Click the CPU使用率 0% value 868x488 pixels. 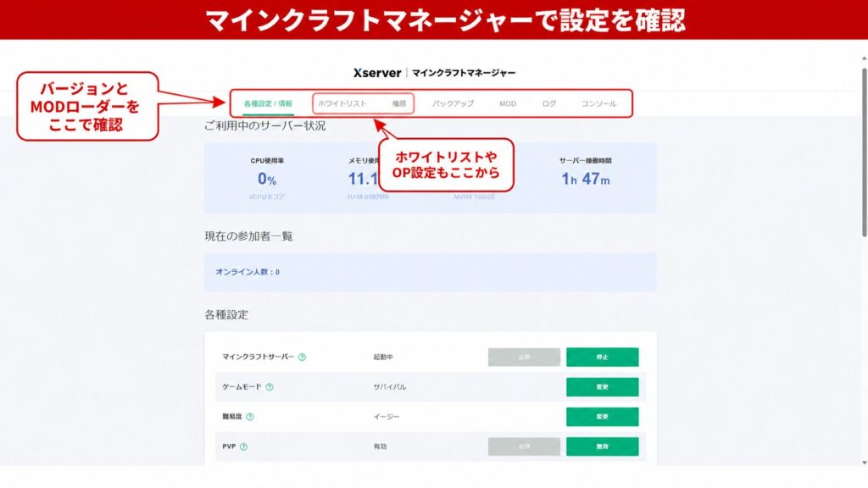click(x=267, y=179)
